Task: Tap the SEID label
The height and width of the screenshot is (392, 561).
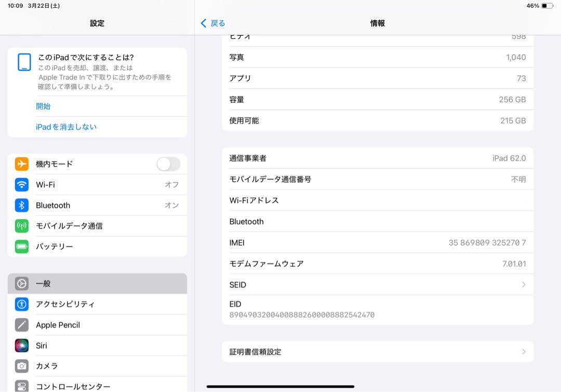Action: (x=237, y=285)
